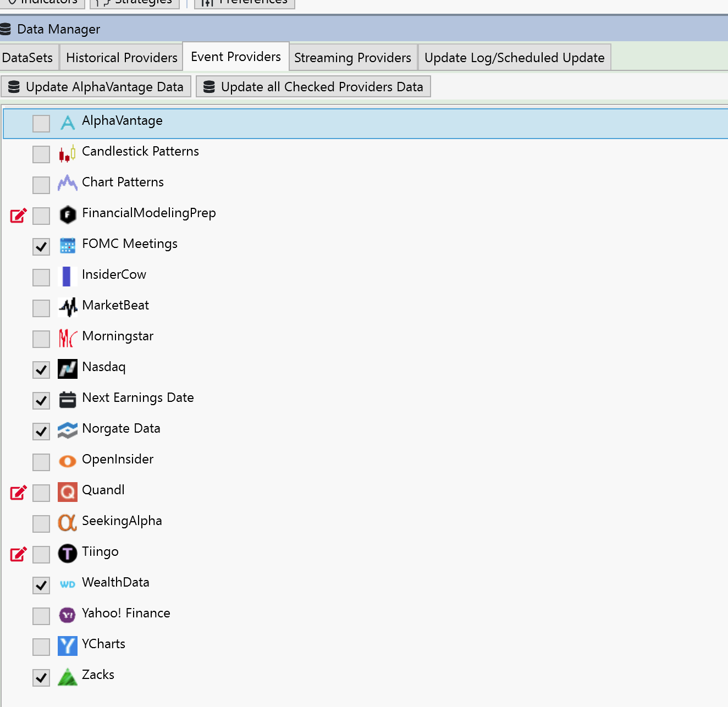Click the edit icon beside FinancialModelingPrep
Viewport: 728px width, 707px height.
pos(18,216)
